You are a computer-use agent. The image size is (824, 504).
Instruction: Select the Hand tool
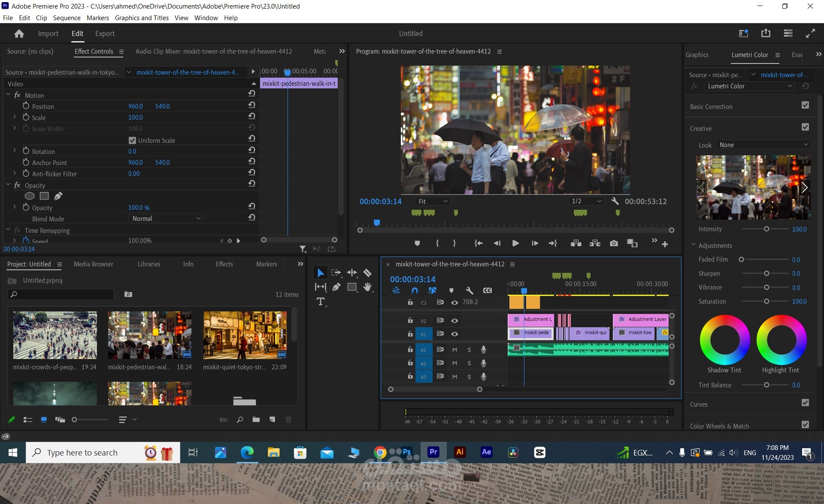(367, 287)
